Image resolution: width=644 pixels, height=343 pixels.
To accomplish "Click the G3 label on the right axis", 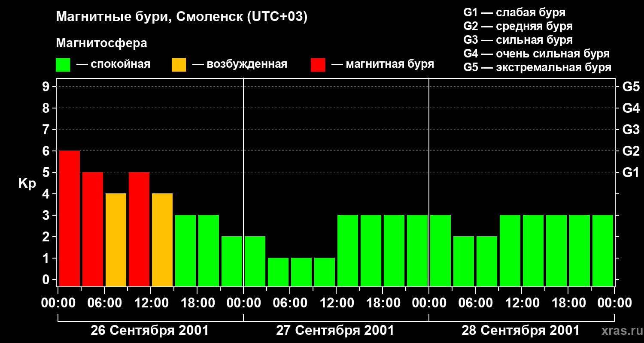I will tap(631, 129).
